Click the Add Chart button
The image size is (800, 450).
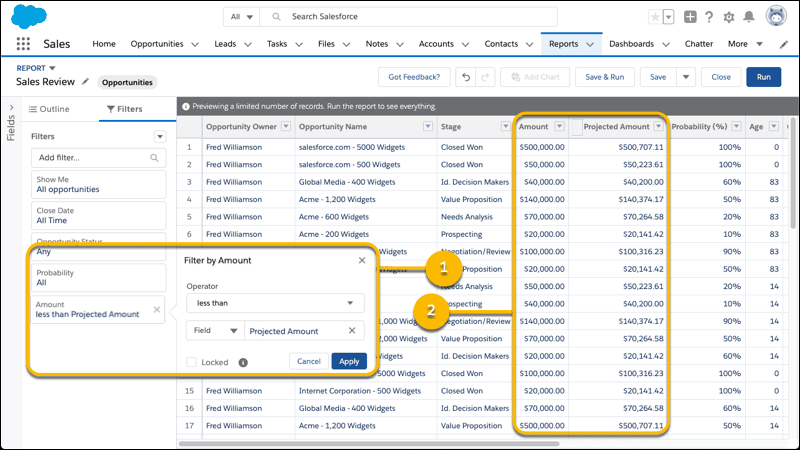(535, 77)
